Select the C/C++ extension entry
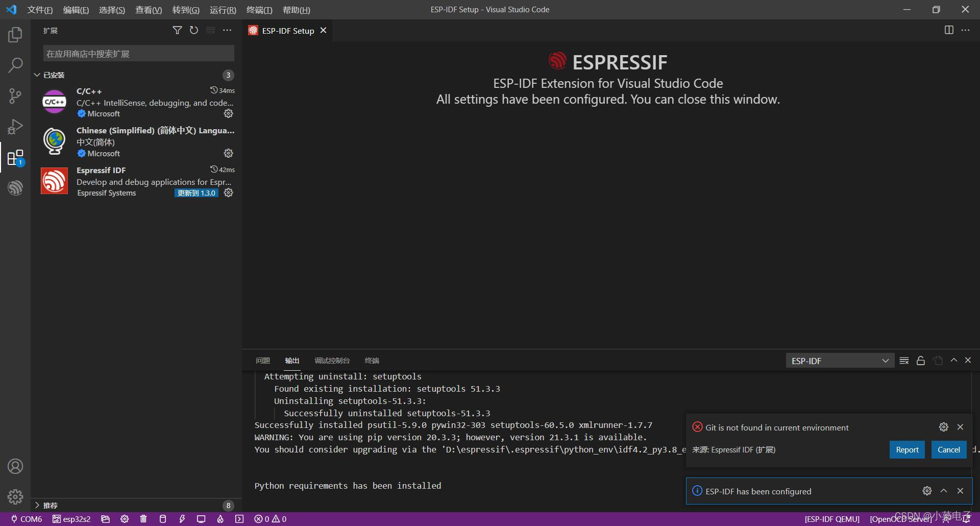This screenshot has width=980, height=526. (136, 102)
